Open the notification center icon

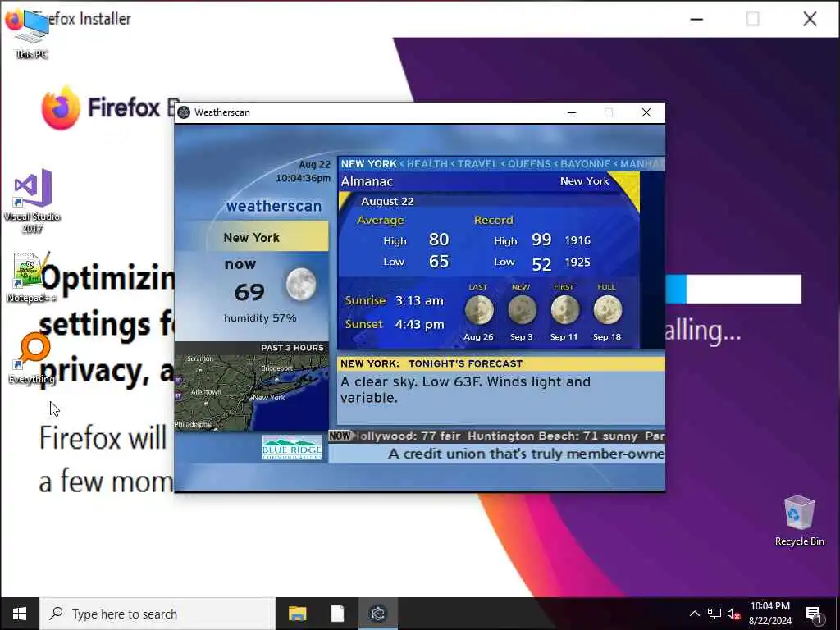(x=814, y=614)
